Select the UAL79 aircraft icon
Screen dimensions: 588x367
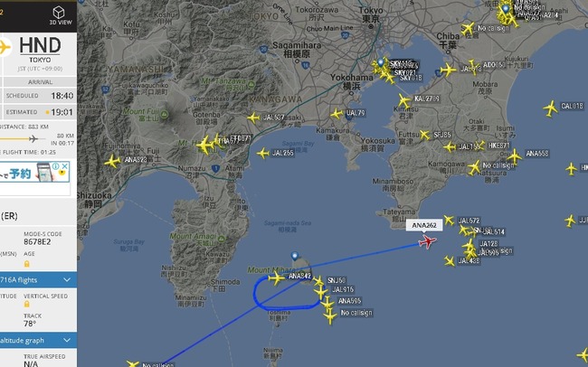tap(337, 114)
